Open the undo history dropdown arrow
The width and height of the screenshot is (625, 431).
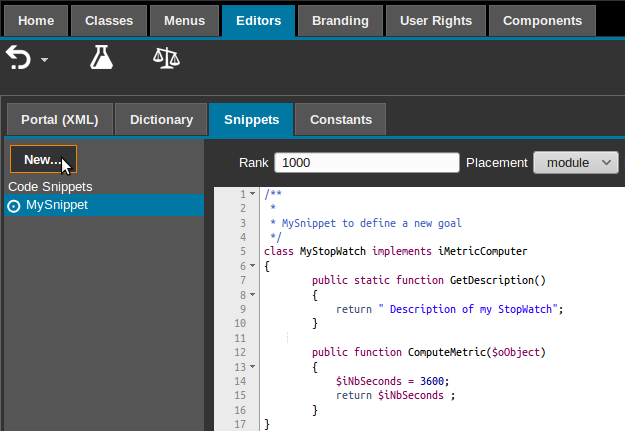45,61
